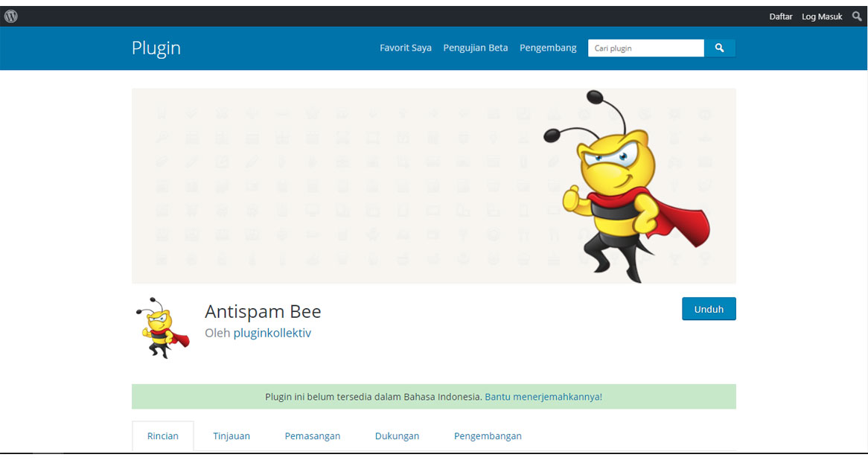Click the Unduh download button
Screen dimensions: 868x466
[x=708, y=308]
